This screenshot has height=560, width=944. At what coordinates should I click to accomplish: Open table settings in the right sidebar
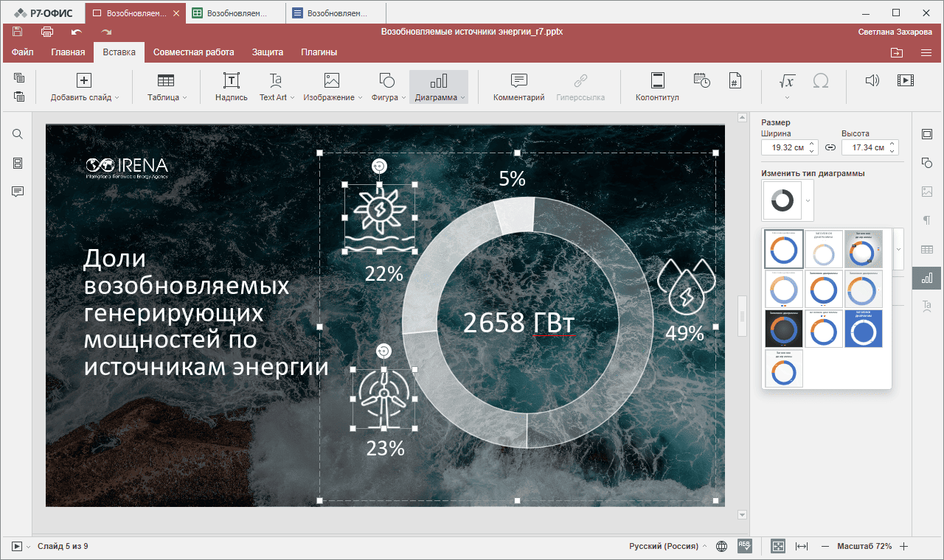927,249
